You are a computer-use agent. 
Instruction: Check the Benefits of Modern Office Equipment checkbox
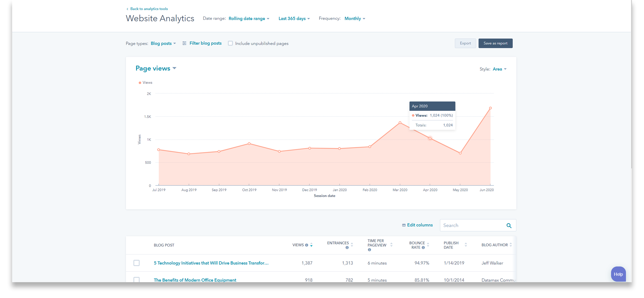137,280
